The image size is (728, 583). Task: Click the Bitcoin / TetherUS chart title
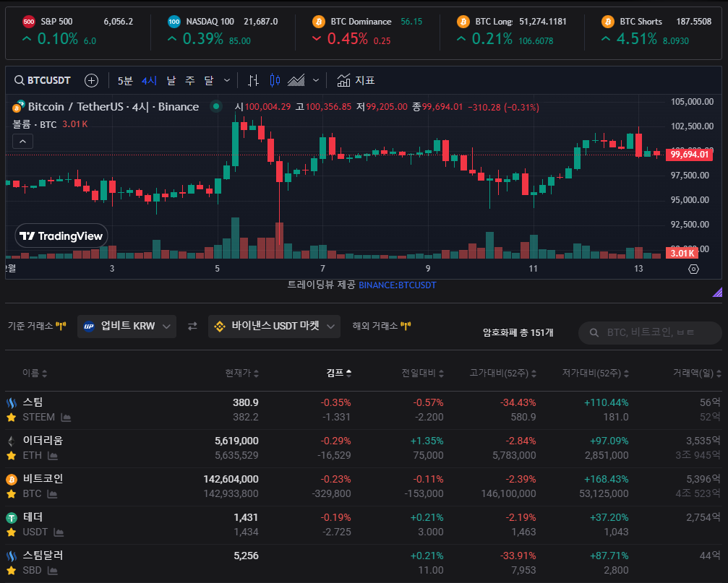(x=114, y=107)
